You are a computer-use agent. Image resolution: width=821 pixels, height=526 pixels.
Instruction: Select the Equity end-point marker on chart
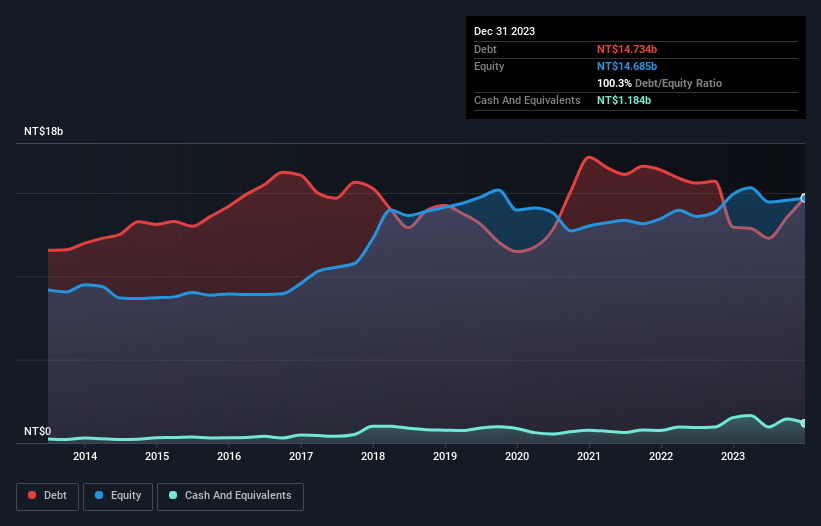point(804,198)
